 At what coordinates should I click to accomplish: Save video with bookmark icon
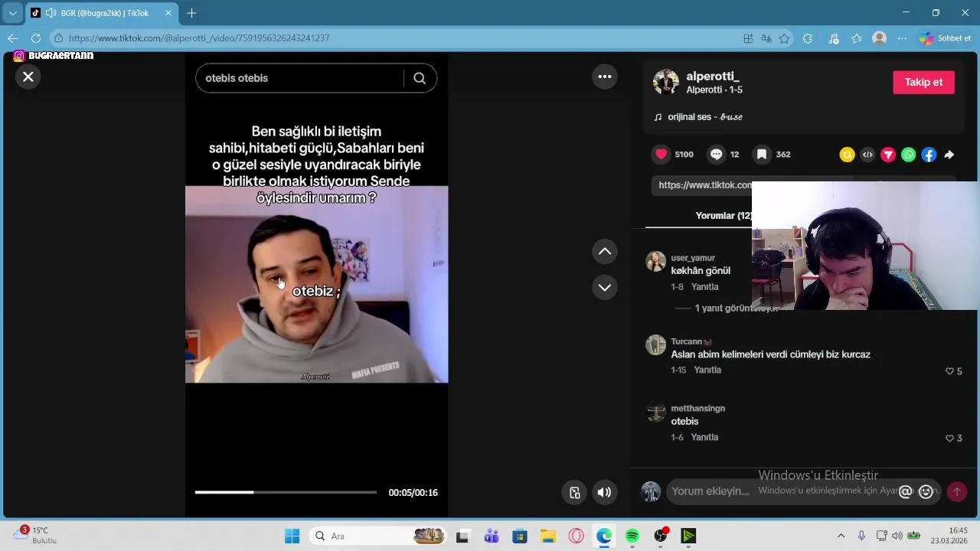[762, 154]
